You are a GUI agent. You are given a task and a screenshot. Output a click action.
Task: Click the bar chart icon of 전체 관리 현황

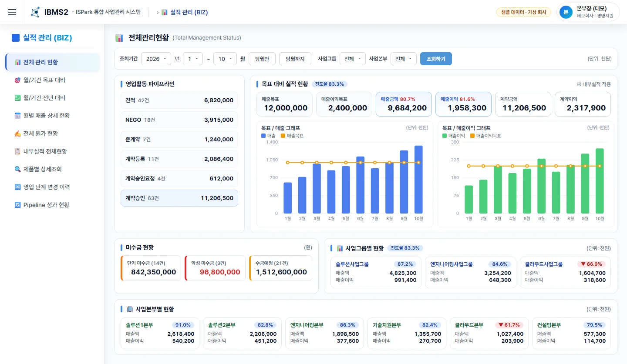[17, 62]
